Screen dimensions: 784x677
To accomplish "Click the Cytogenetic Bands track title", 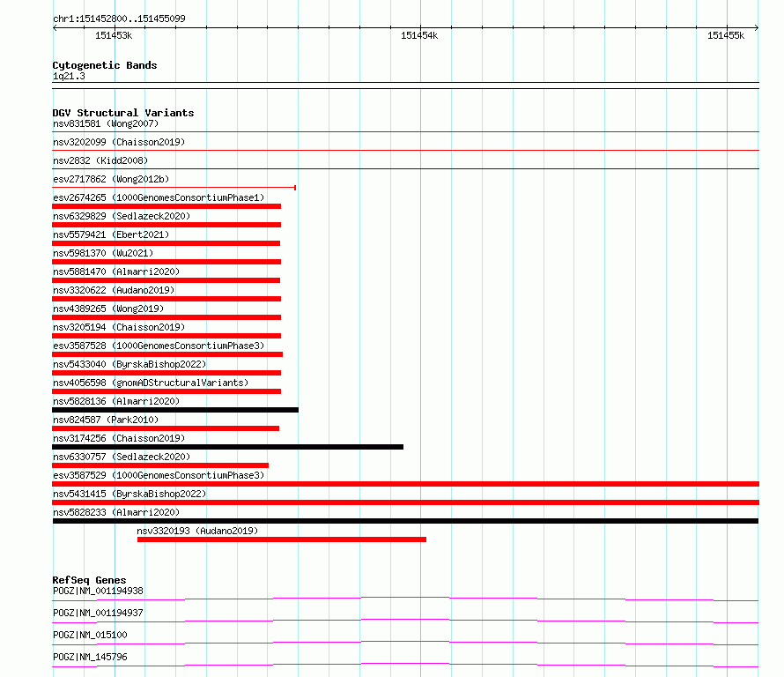I will coord(105,65).
